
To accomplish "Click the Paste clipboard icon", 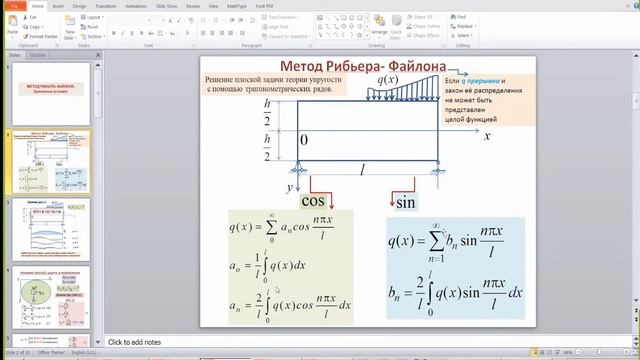I will [x=13, y=21].
